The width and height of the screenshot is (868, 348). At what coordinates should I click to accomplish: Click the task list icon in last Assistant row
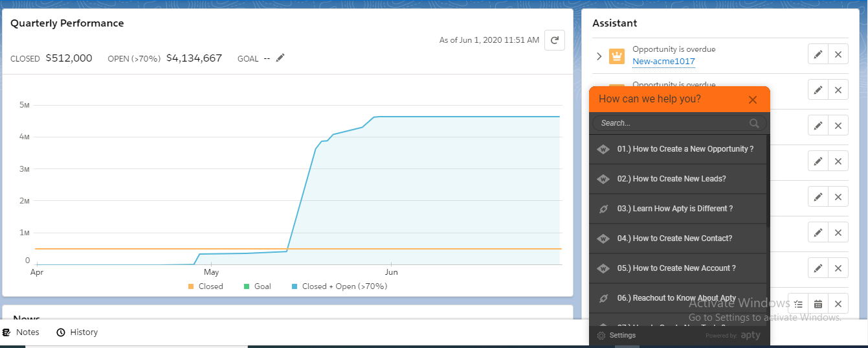point(799,303)
